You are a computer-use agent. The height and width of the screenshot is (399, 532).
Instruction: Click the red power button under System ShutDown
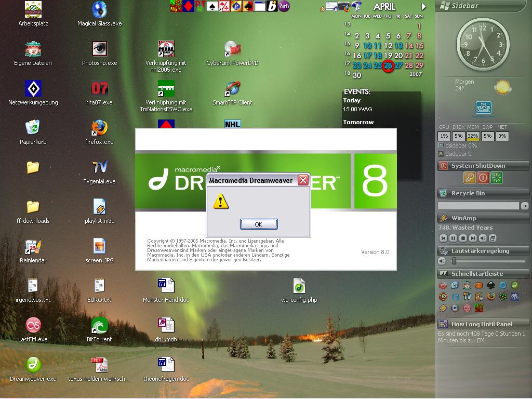coord(483,178)
